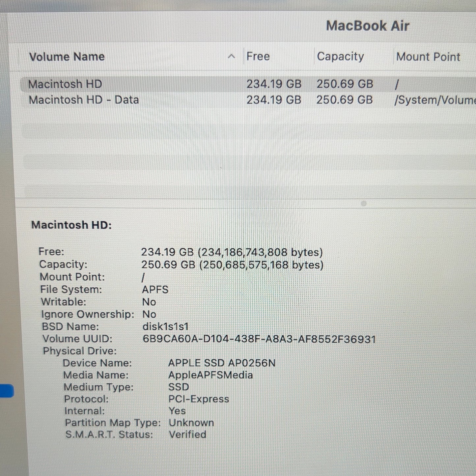The image size is (476, 476).
Task: Click the "Ignore Ownership:" label
Action: [x=88, y=314]
